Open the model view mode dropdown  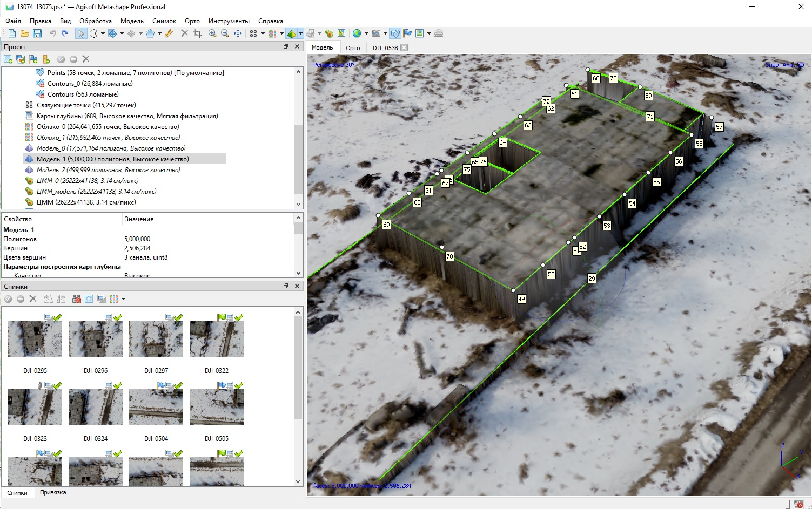(301, 33)
